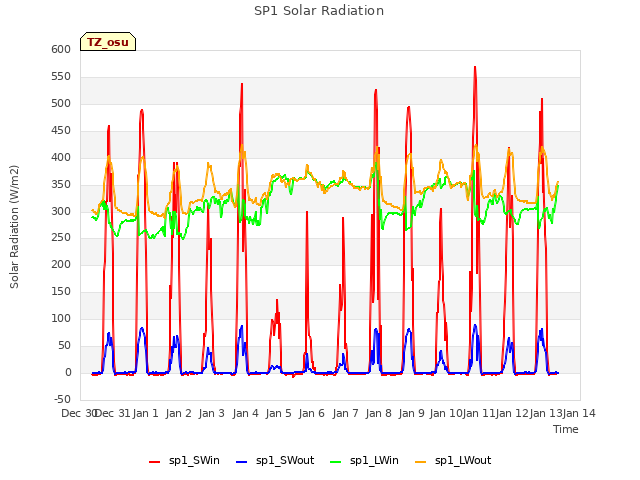Click the 100 y-axis tick label
This screenshot has width=640, height=480.
coord(61,318)
